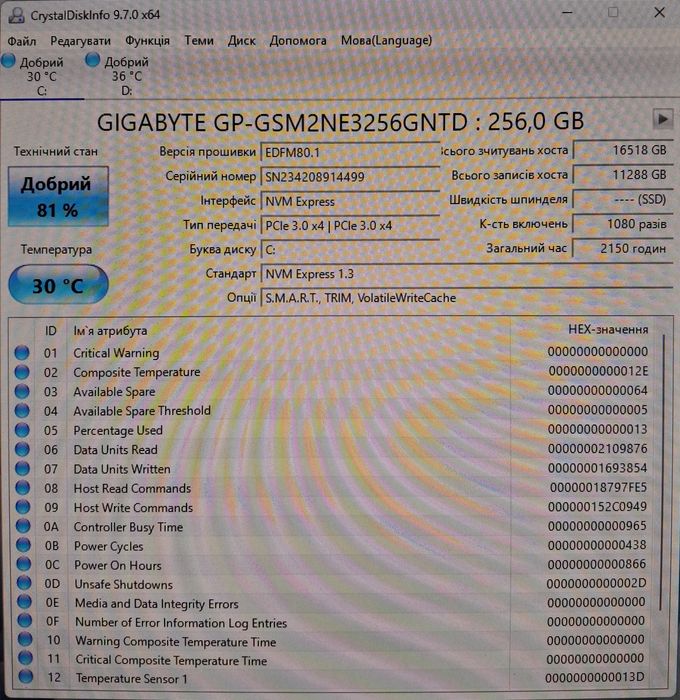The image size is (680, 700).
Task: Click total host writes value 11288 GB
Action: (623, 175)
